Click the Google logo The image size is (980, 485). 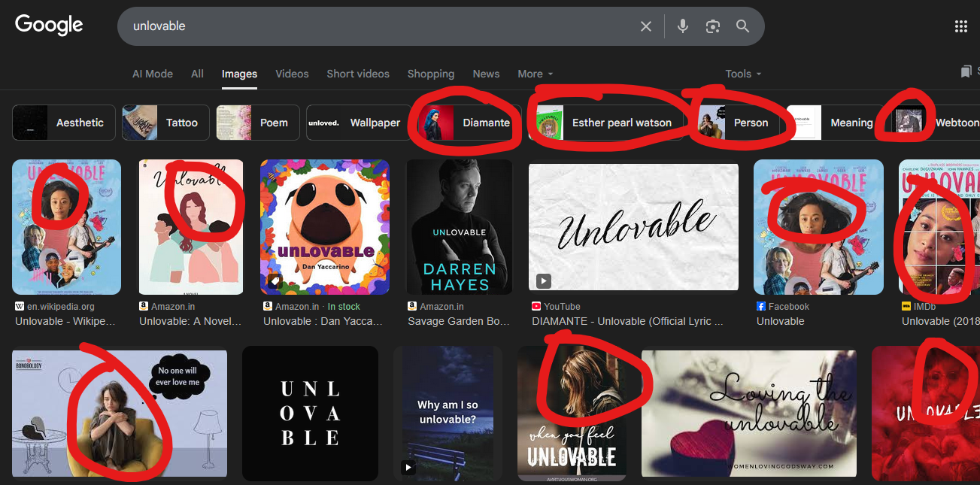pos(49,25)
